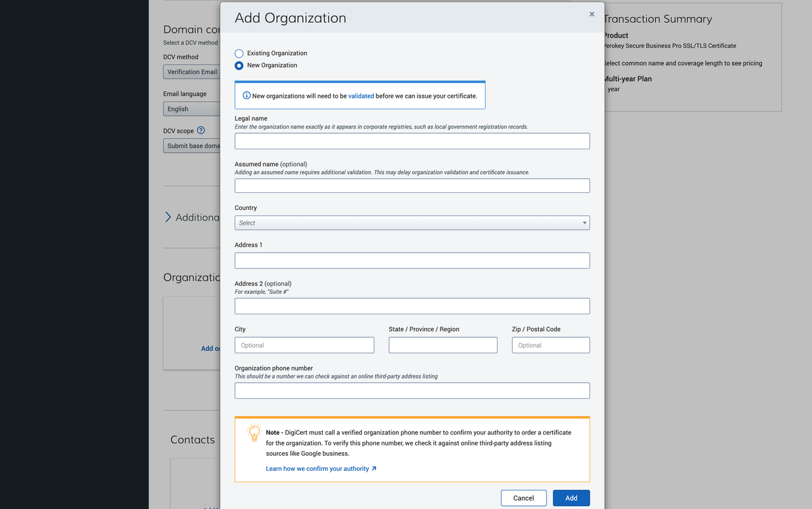Click the Cancel button
The image size is (812, 509).
(523, 498)
